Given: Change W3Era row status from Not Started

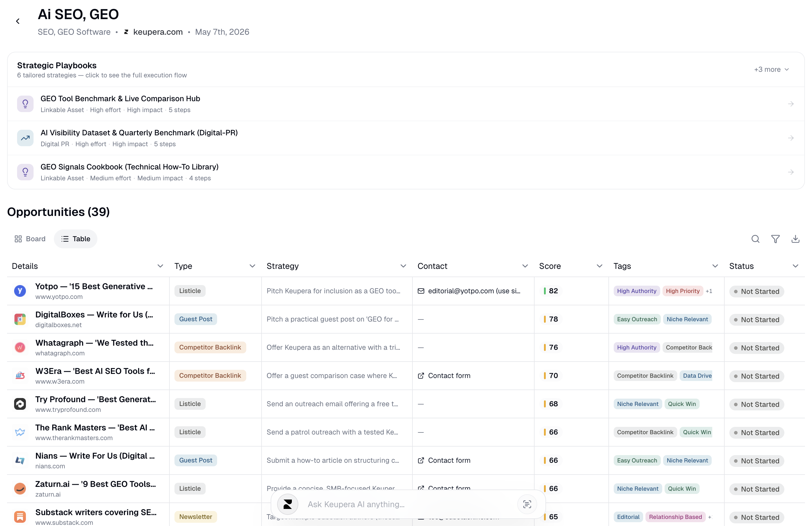Looking at the screenshot, I should tap(756, 376).
